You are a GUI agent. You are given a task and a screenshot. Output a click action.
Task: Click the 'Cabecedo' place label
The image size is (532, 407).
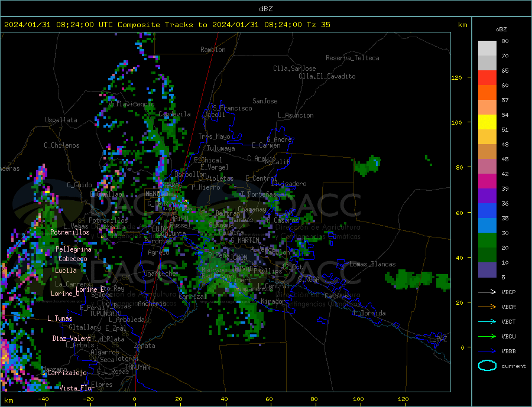pyautogui.click(x=73, y=259)
